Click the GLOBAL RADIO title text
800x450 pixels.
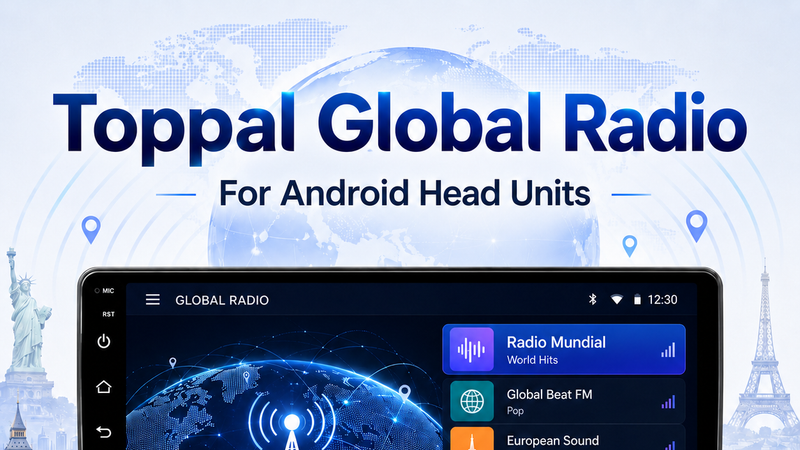[222, 300]
